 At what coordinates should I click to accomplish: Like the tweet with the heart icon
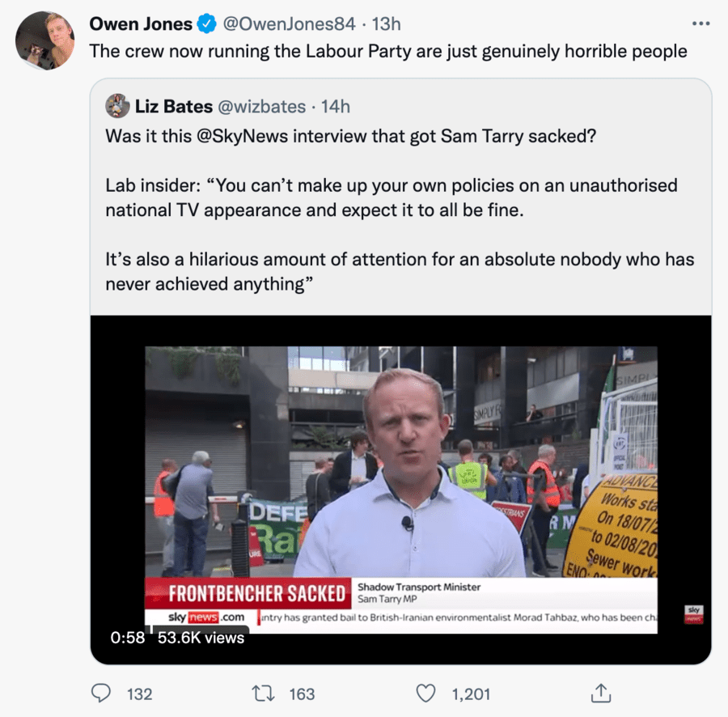[x=425, y=694]
